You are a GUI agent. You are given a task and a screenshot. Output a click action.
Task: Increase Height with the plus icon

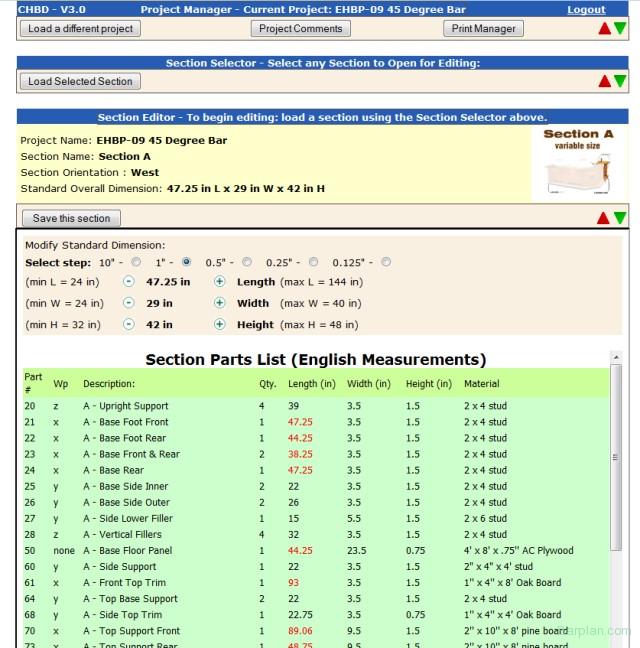coord(219,324)
